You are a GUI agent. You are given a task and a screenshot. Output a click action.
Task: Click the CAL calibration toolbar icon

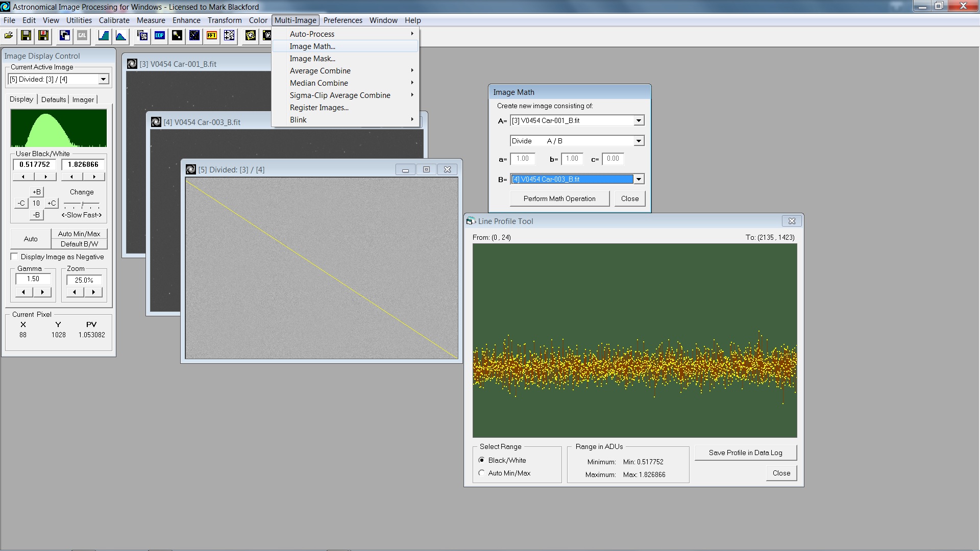pos(82,35)
